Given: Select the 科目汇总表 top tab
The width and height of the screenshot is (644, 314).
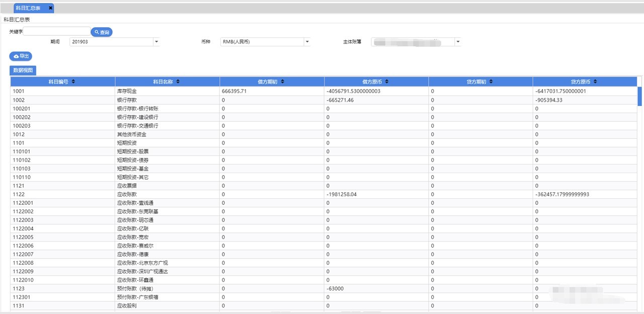Looking at the screenshot, I should point(28,8).
